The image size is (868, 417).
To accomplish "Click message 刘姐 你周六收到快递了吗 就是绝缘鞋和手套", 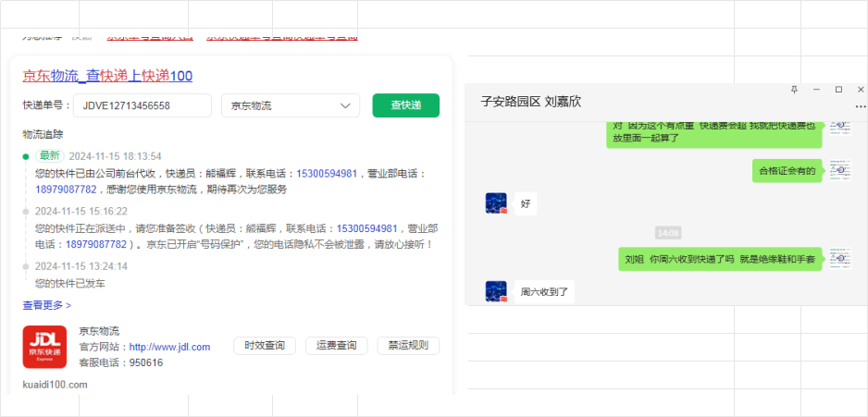I will point(720,259).
